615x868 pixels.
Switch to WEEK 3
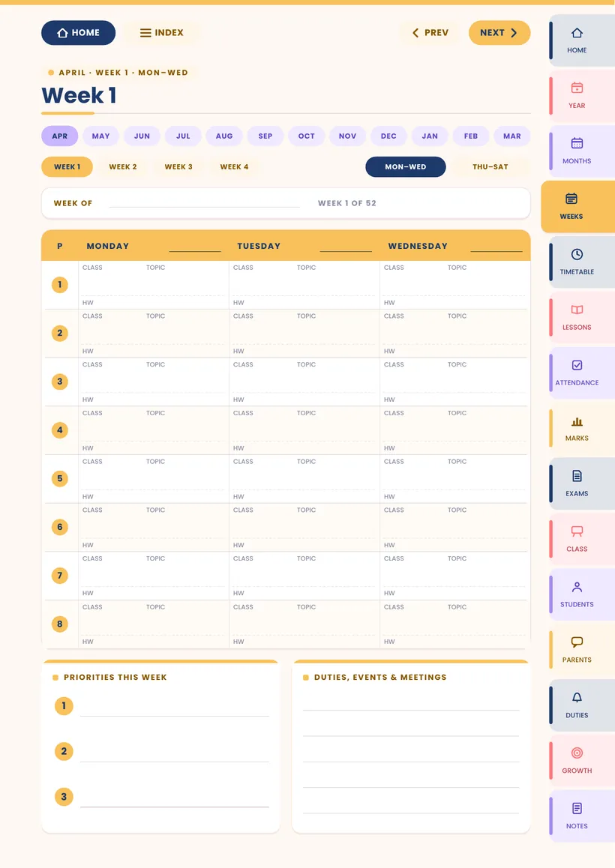(x=178, y=166)
